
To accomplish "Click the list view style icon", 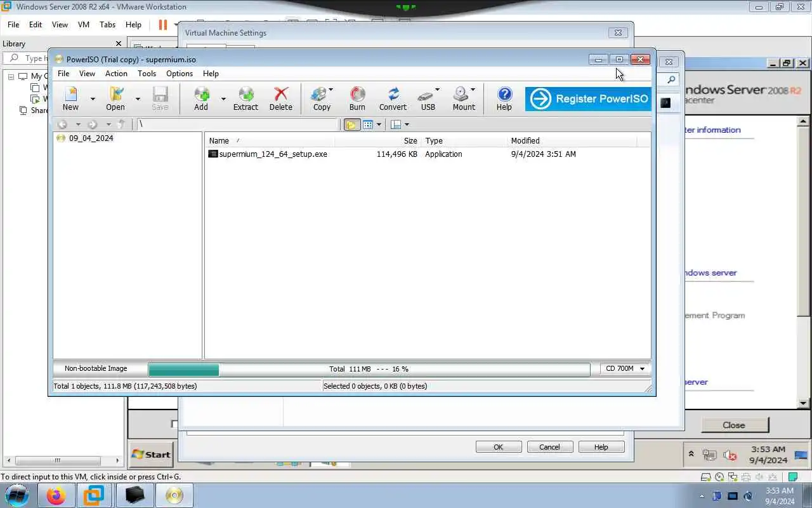I will [x=368, y=124].
